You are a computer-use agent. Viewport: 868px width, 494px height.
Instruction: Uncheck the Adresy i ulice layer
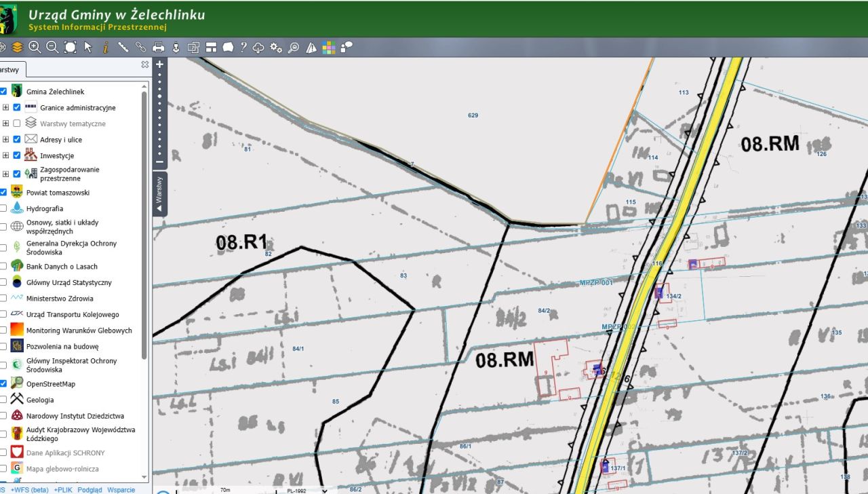click(17, 140)
